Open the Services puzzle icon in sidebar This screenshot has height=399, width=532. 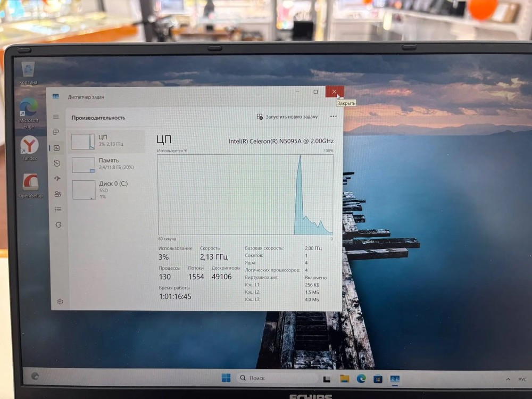(x=59, y=225)
